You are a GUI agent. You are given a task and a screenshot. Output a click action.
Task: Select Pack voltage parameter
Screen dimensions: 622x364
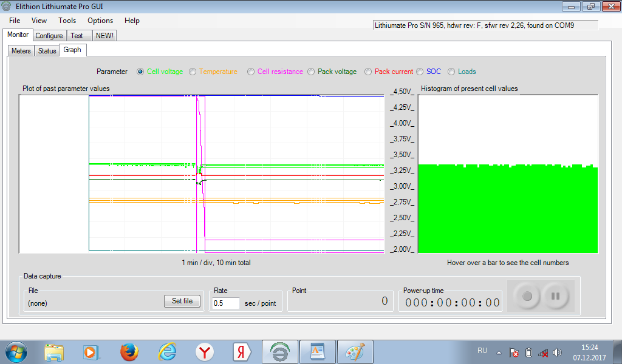point(311,72)
